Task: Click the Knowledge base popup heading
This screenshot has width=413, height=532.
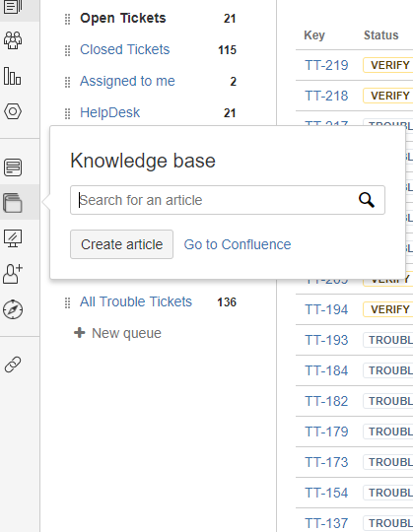Action: [143, 161]
